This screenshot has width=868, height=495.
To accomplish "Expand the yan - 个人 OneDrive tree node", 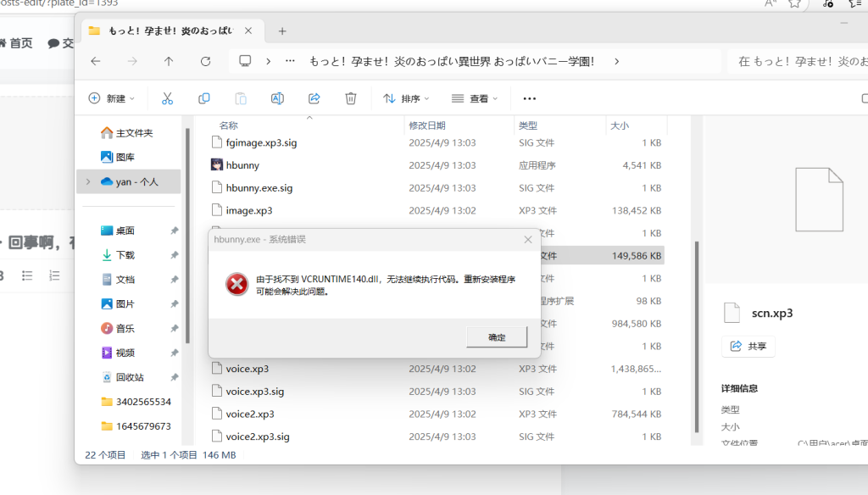I will point(87,181).
